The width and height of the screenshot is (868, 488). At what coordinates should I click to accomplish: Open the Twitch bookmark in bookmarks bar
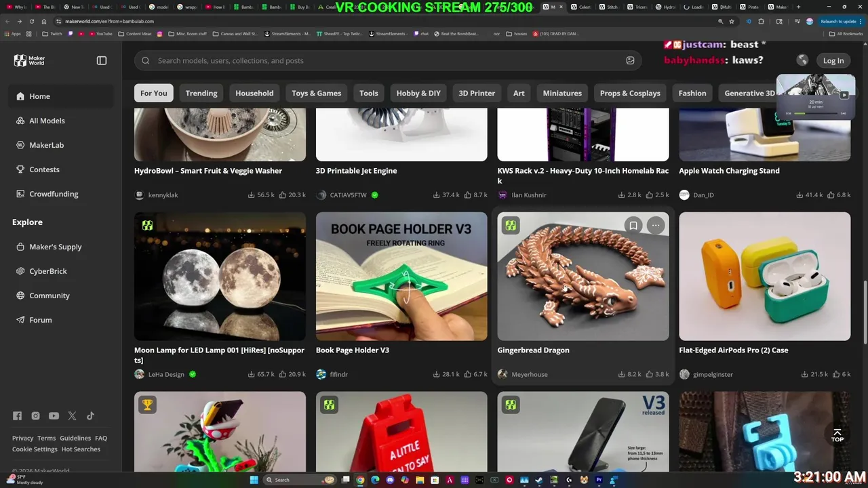pyautogui.click(x=52, y=33)
